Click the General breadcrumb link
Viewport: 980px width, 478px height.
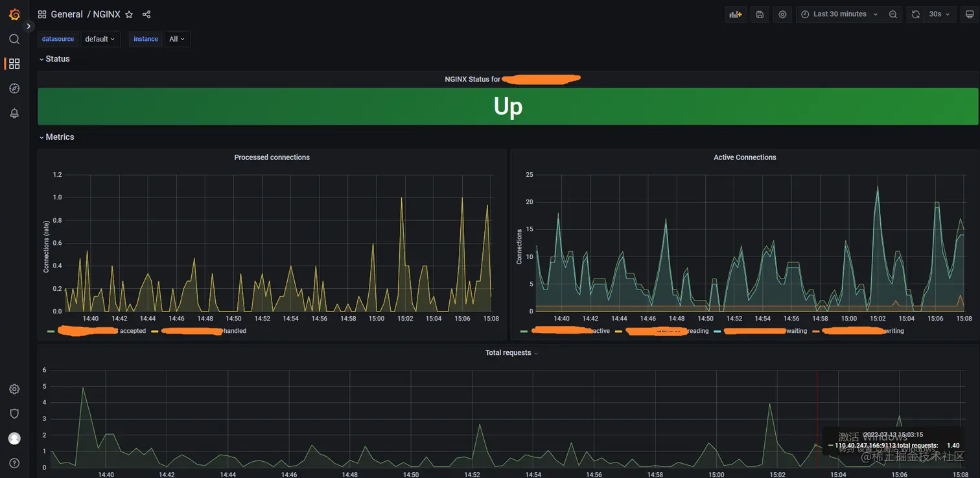[67, 14]
